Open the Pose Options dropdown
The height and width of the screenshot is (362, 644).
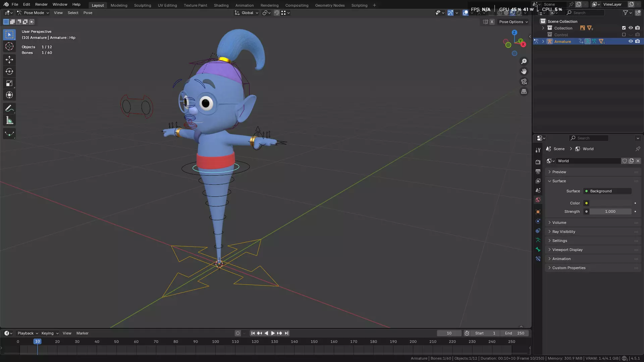514,22
